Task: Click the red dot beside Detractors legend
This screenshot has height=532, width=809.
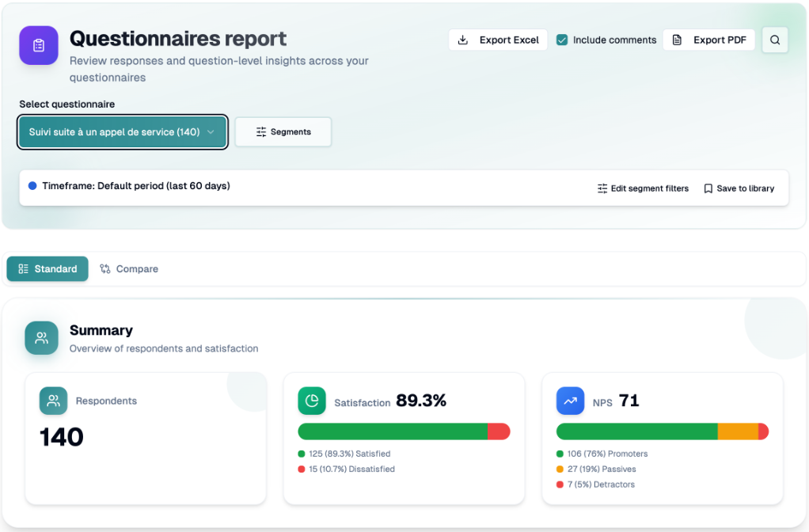Action: 560,484
